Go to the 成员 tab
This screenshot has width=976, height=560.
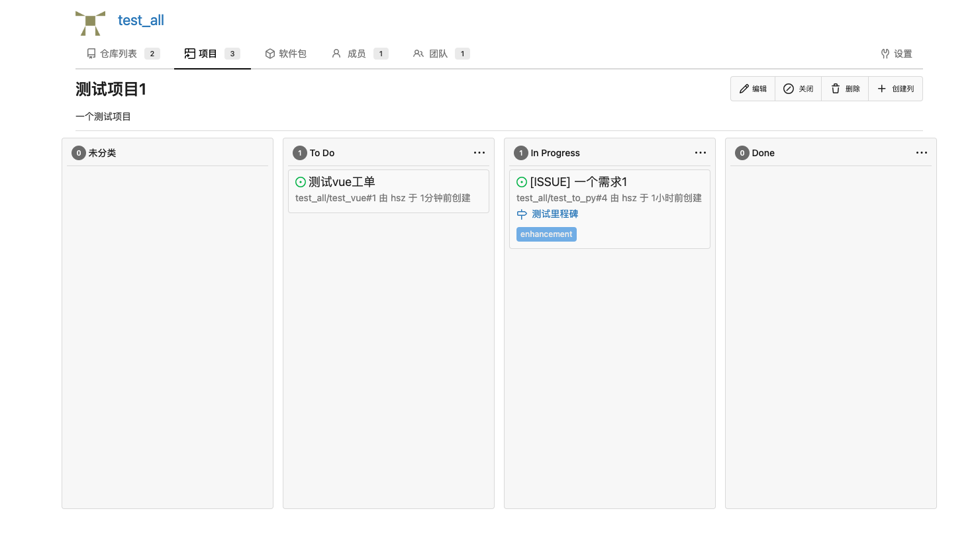(360, 54)
